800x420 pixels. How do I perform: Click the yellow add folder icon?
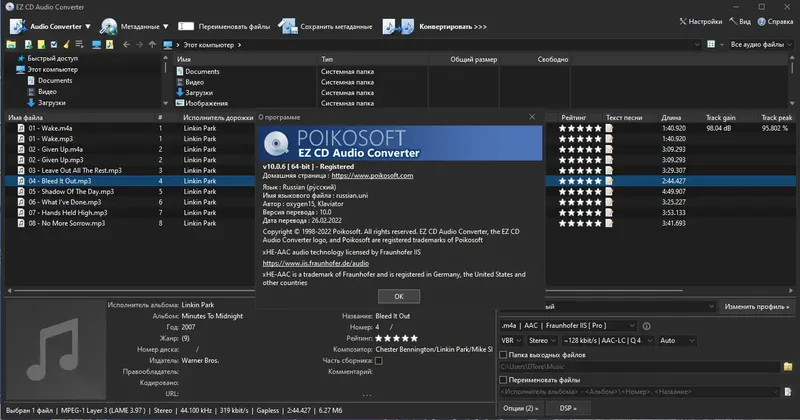pos(41,45)
